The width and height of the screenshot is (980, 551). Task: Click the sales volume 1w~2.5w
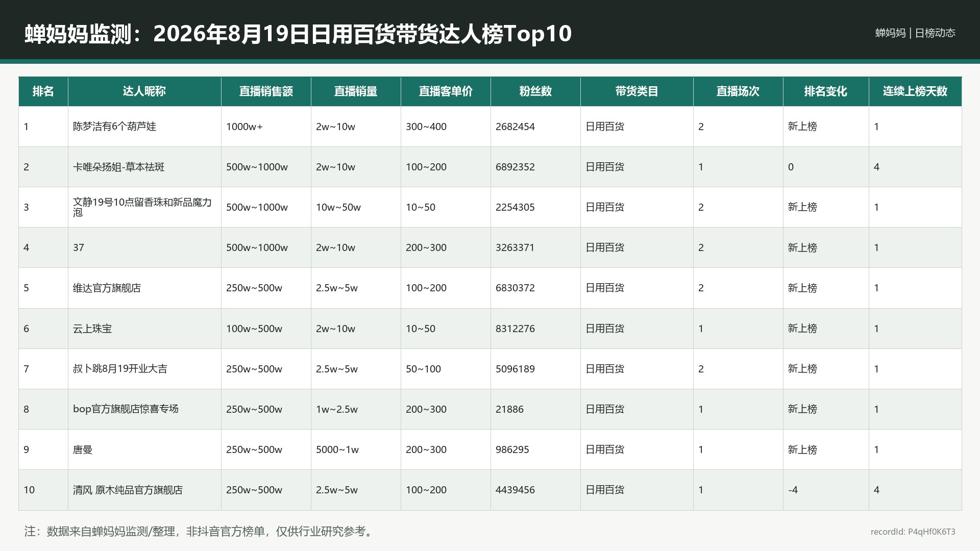tap(337, 409)
